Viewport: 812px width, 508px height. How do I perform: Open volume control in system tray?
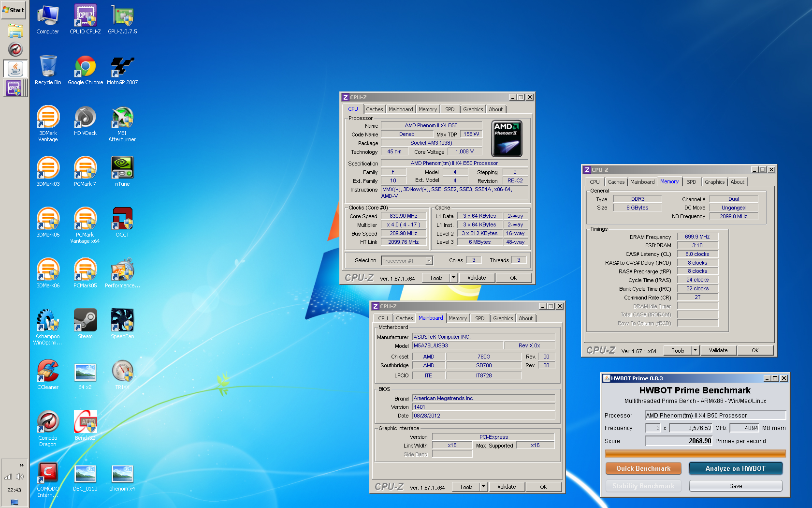tap(20, 477)
